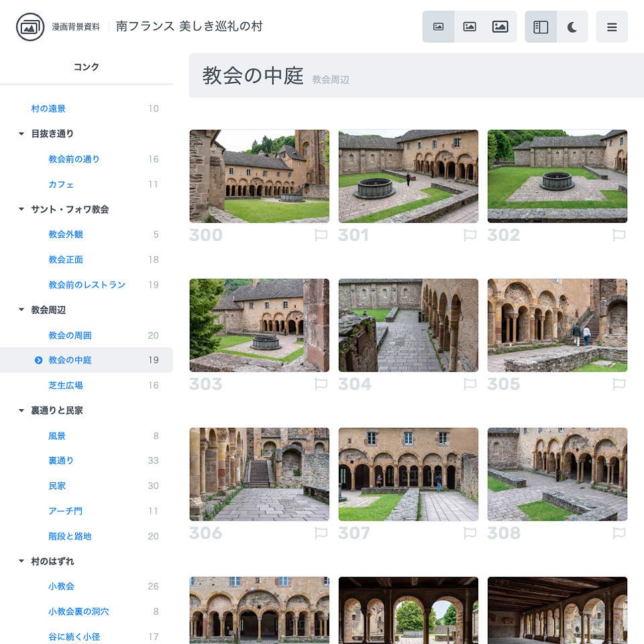Flag photo 301

(470, 235)
